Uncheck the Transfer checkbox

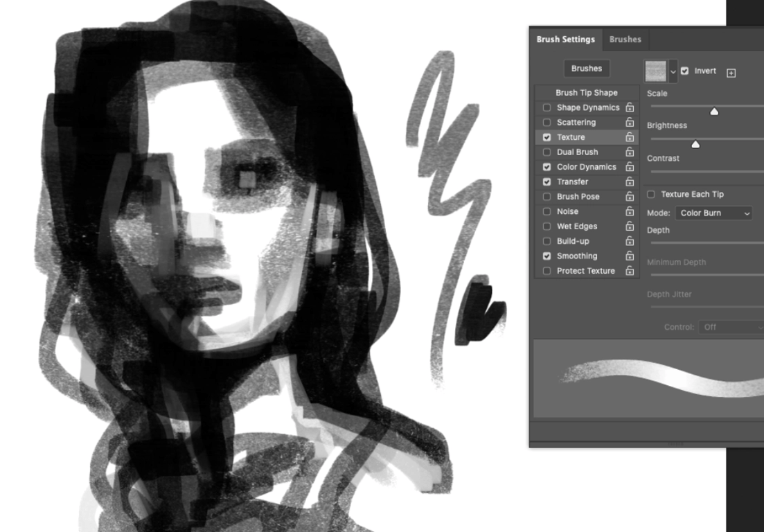(x=547, y=181)
